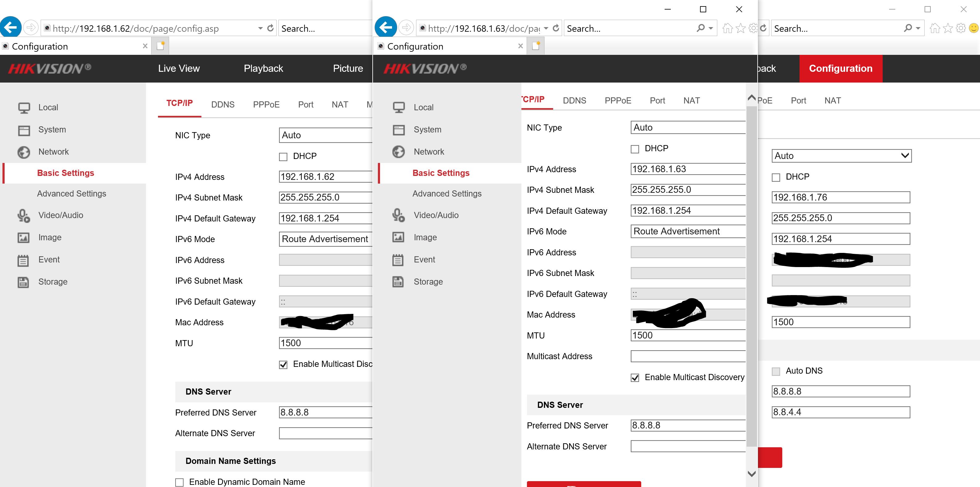Click Image icon in middle window sidebar
Viewport: 980px width, 487px height.
pyautogui.click(x=398, y=237)
